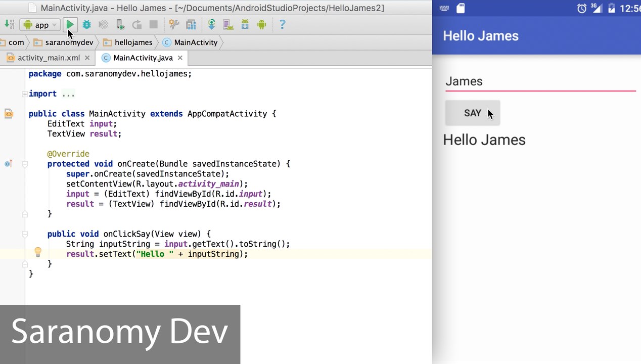Expand the folded import block
The height and width of the screenshot is (364, 641).
click(x=25, y=94)
